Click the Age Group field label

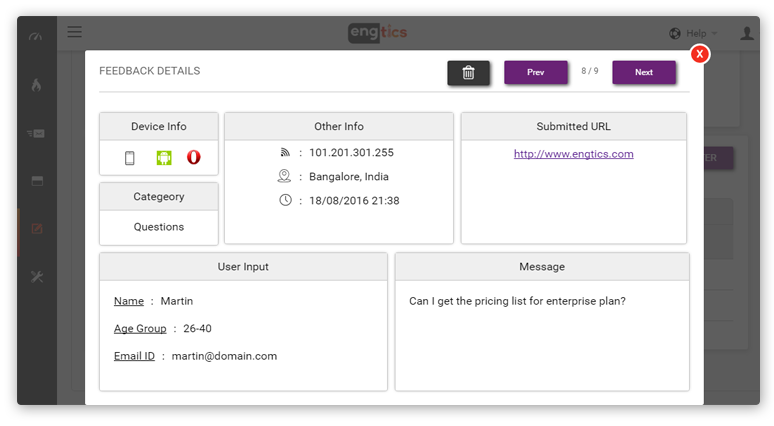pyautogui.click(x=140, y=329)
